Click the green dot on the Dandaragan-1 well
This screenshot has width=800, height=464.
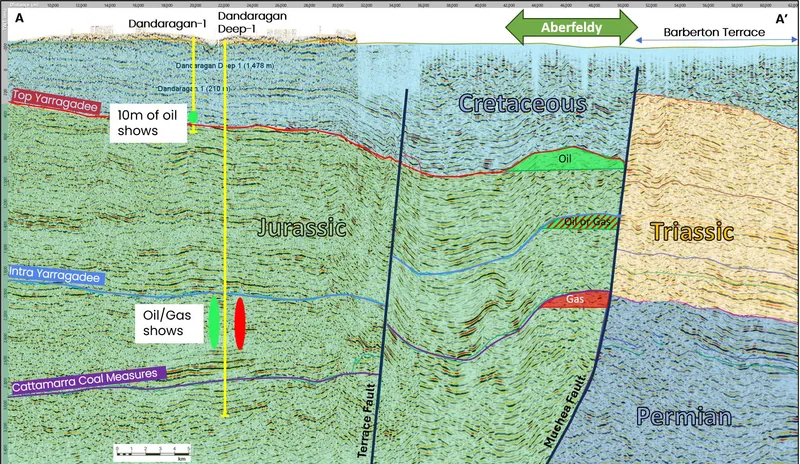(193, 117)
